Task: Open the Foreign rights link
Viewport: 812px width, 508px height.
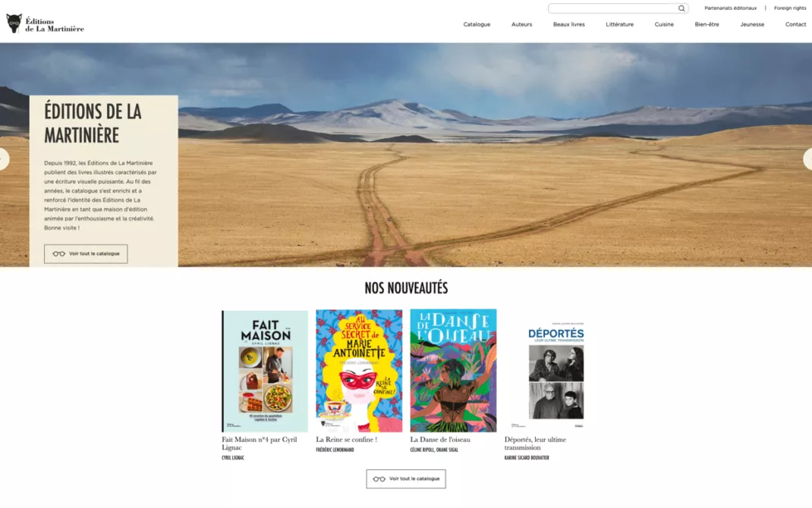Action: click(x=790, y=8)
